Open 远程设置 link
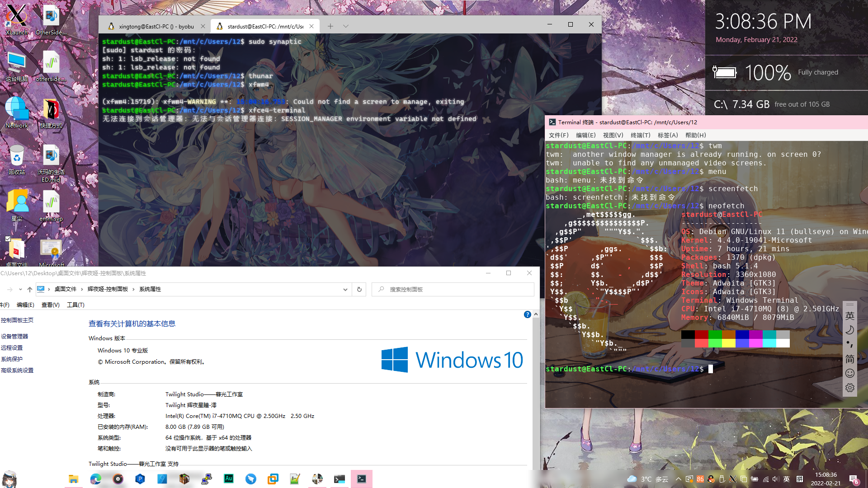Viewport: 868px width, 488px height. click(x=12, y=348)
